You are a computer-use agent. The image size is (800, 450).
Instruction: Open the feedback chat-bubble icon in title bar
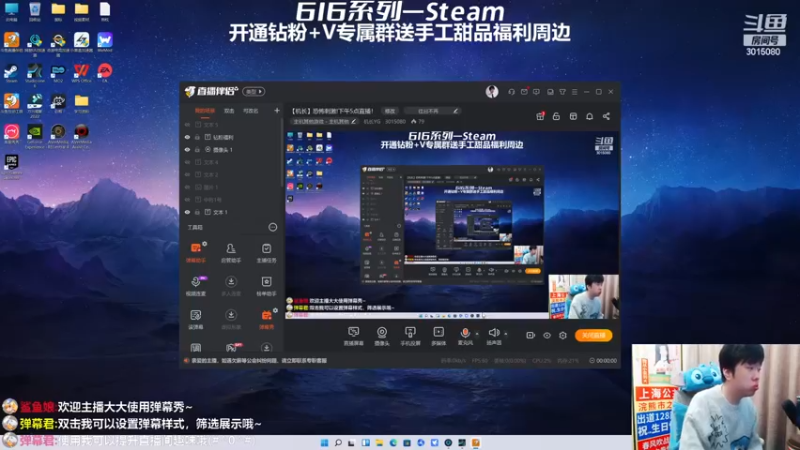point(536,92)
